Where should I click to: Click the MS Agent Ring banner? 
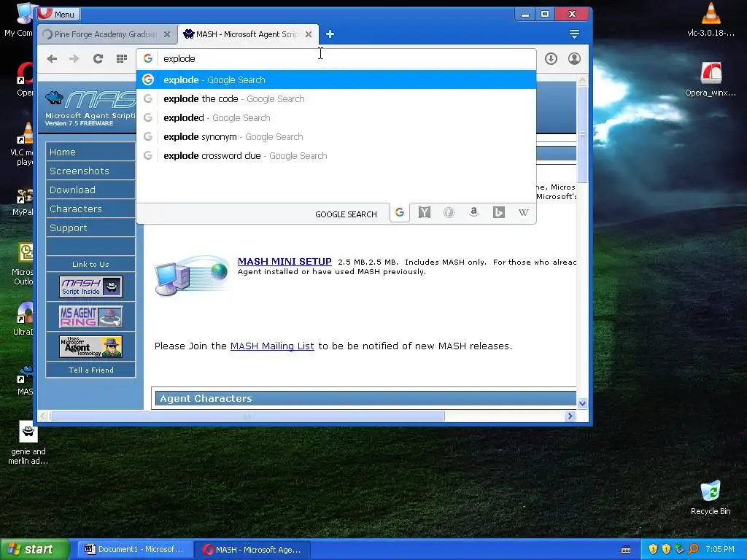91,316
